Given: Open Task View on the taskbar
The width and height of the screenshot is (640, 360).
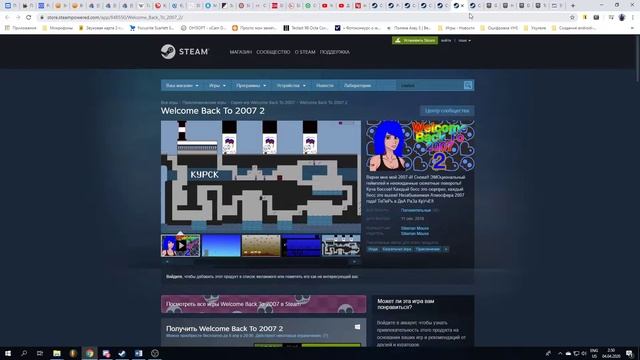Looking at the screenshot, I should click(40, 353).
